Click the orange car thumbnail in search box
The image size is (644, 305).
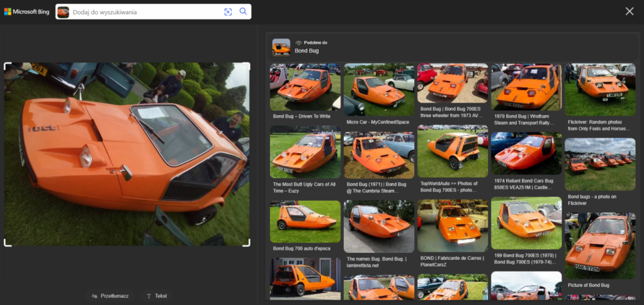click(63, 12)
